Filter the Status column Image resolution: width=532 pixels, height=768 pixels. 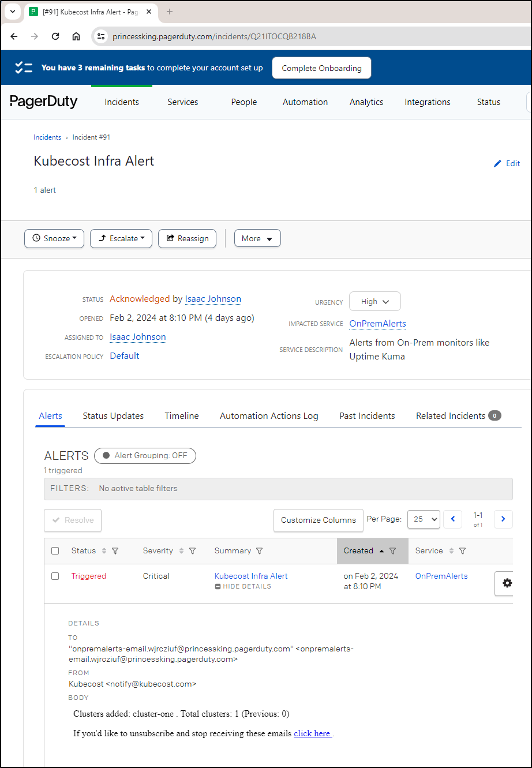(x=115, y=551)
